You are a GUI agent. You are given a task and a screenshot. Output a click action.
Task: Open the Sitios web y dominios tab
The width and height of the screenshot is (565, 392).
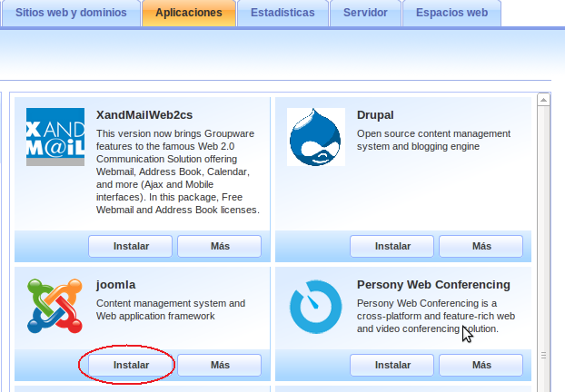71,13
